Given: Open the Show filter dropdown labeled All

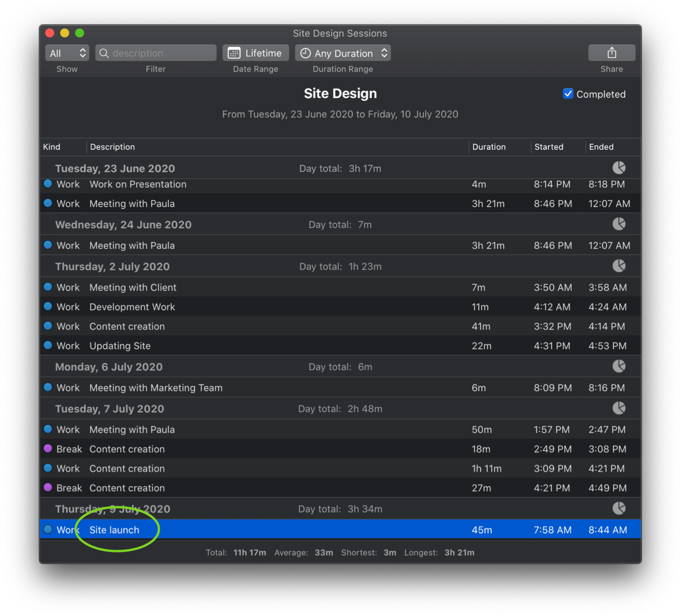Looking at the screenshot, I should tap(66, 53).
